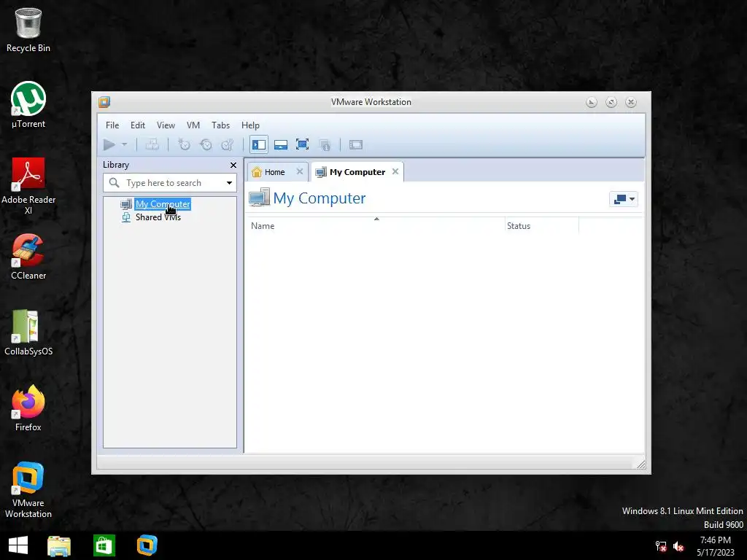Click the library search field

point(170,183)
